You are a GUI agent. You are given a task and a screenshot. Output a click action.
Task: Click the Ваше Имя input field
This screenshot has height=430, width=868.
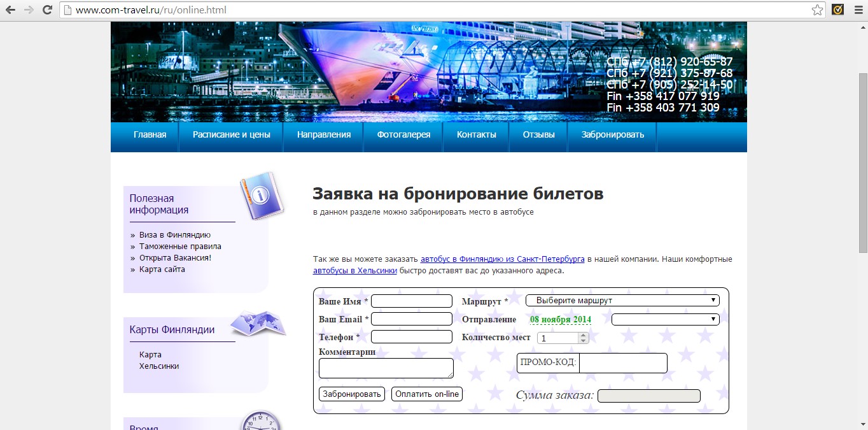point(412,301)
